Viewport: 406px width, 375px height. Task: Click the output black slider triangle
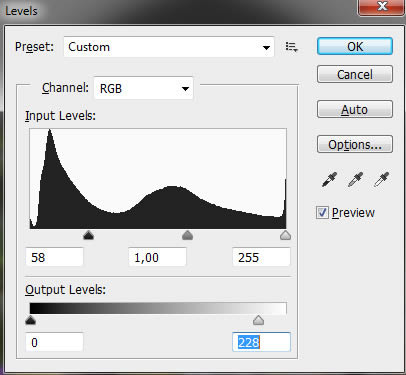tap(30, 320)
